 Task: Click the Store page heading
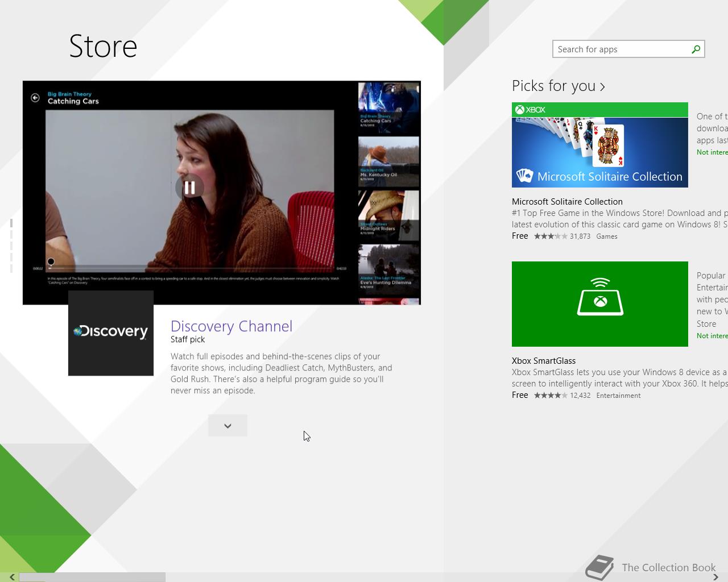[x=103, y=46]
